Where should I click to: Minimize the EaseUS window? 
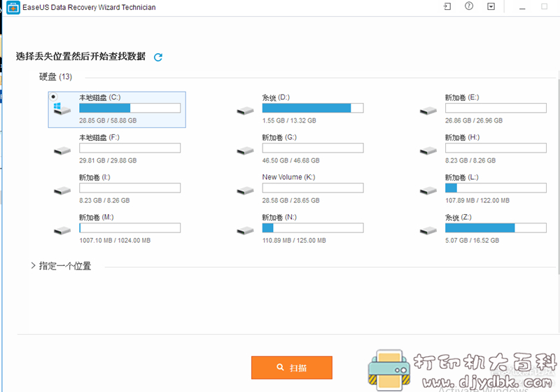pyautogui.click(x=522, y=7)
